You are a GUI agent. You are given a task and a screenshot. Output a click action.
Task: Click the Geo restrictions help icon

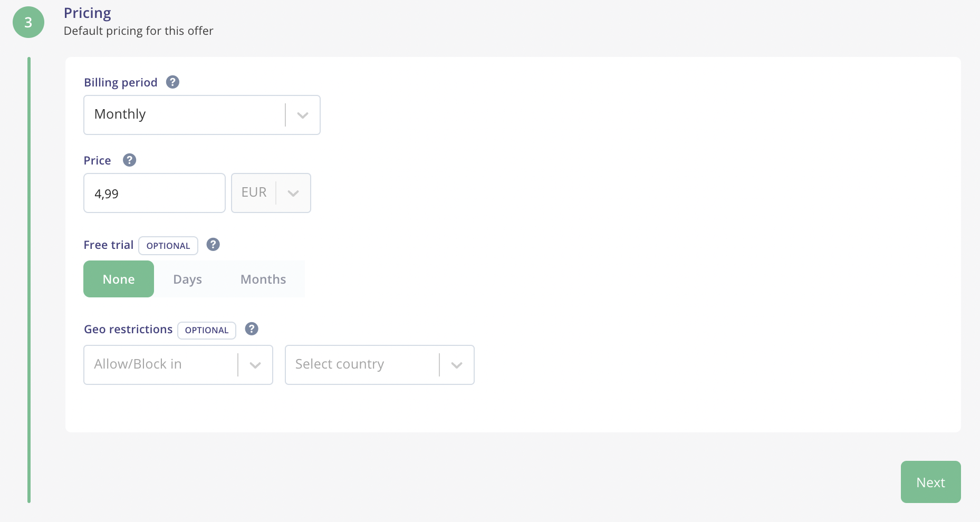click(252, 329)
